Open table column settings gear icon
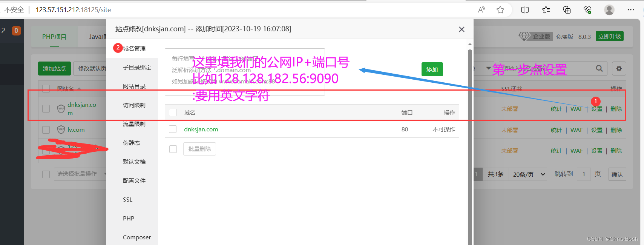The image size is (644, 245). click(x=619, y=68)
